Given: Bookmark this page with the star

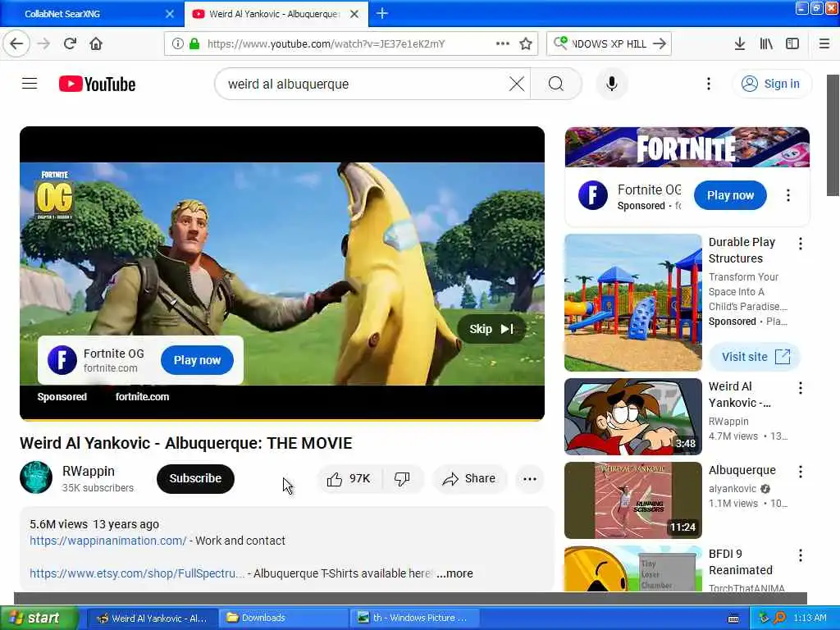Looking at the screenshot, I should click(x=526, y=44).
